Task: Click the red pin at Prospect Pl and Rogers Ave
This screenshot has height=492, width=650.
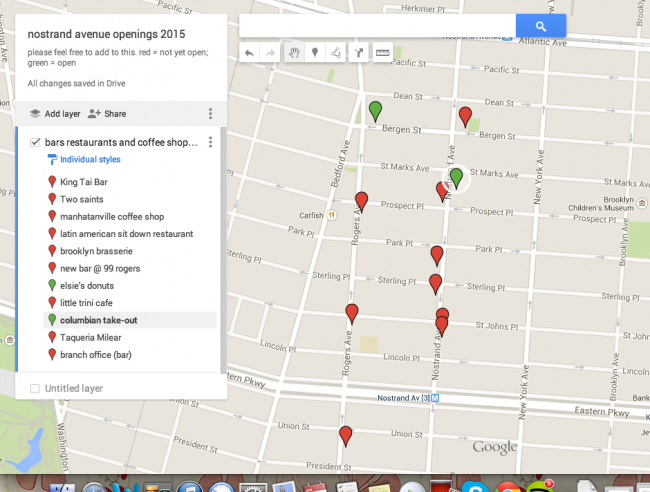Action: pyautogui.click(x=361, y=202)
